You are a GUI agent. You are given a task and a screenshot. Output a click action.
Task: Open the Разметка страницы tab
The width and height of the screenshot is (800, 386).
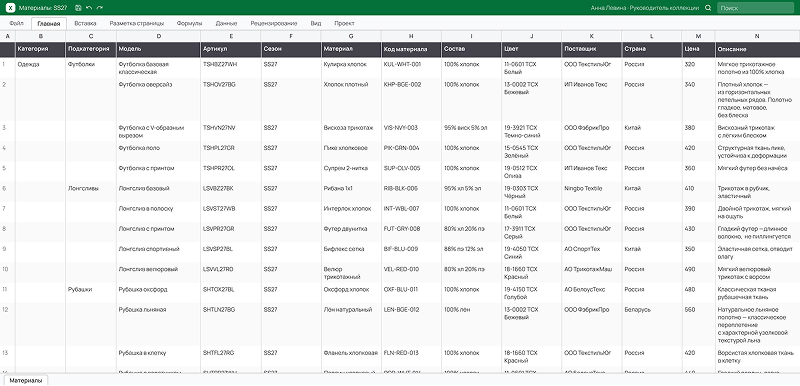(137, 23)
